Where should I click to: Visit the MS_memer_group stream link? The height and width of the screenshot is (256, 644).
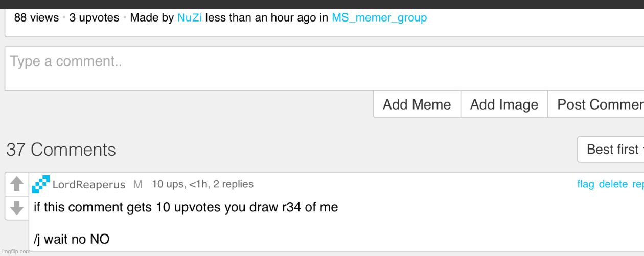coord(379,17)
